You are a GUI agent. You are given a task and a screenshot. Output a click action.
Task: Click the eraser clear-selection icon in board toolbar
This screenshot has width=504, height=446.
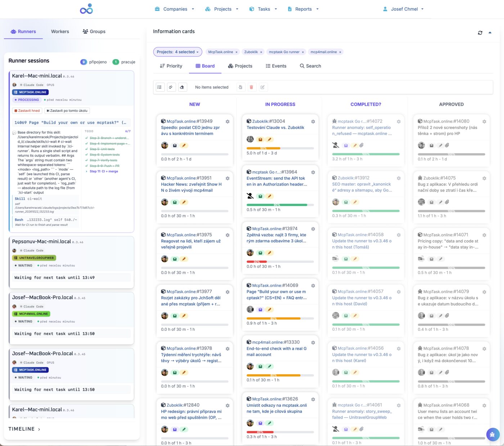[182, 87]
